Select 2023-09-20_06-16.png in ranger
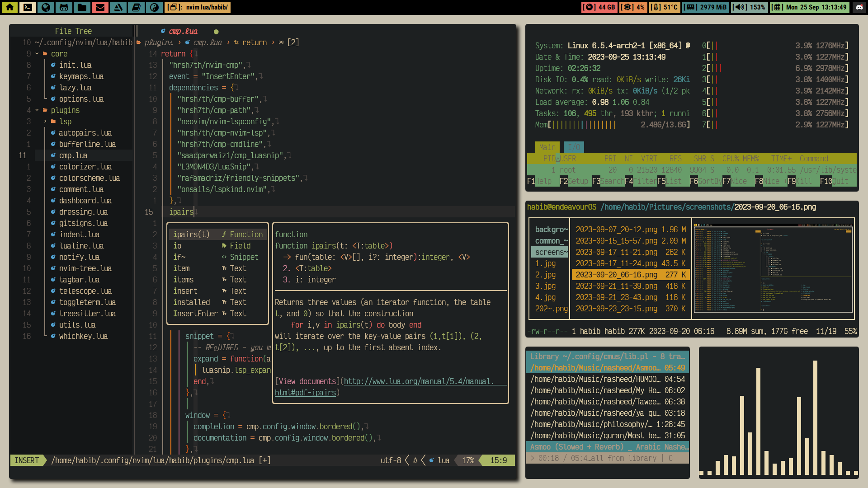868x488 pixels. 630,275
